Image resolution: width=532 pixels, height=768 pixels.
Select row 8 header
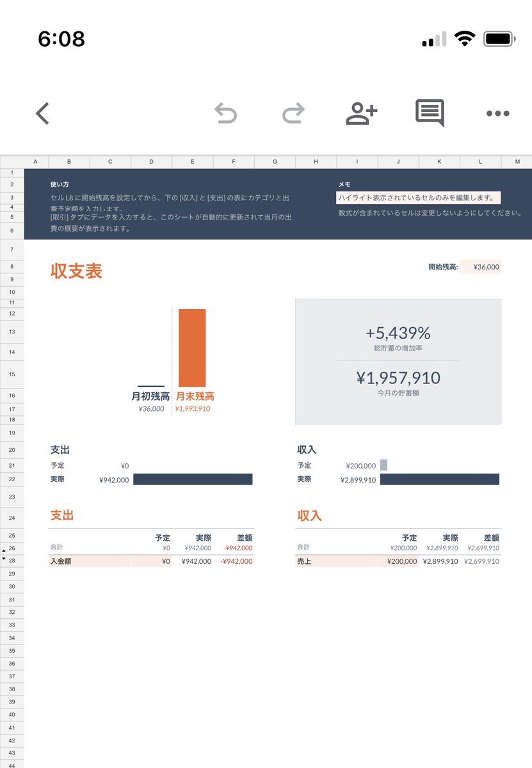[12, 266]
